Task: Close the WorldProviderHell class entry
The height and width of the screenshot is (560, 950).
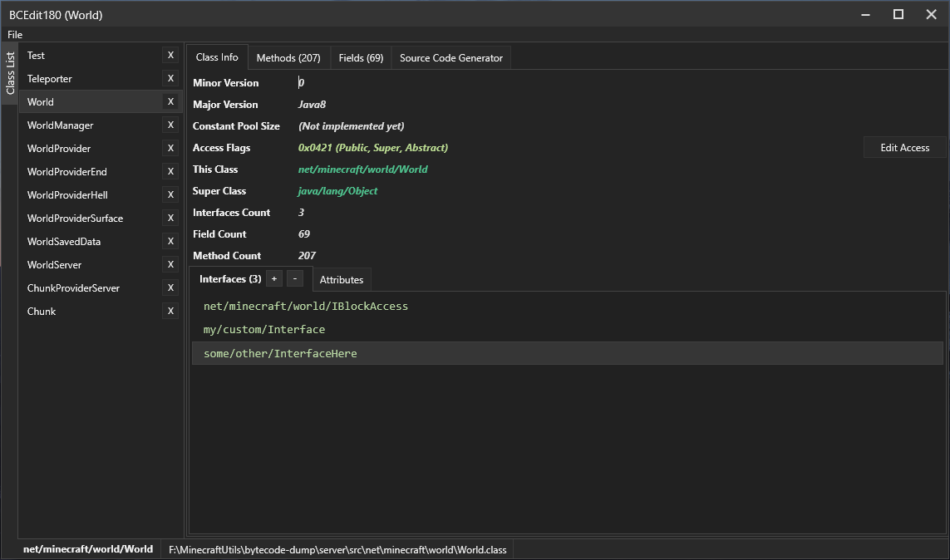Action: (x=170, y=194)
